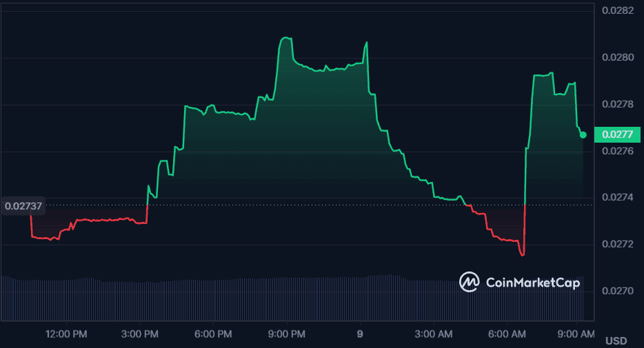Screen dimensions: 644x348
Task: Select the 6:00 PM time axis label
Action: 214,334
